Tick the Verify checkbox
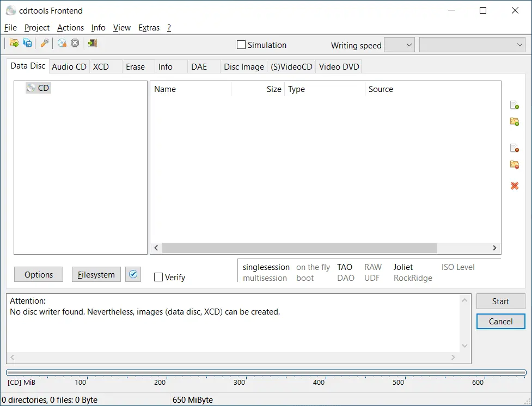The width and height of the screenshot is (532, 406). pos(158,278)
